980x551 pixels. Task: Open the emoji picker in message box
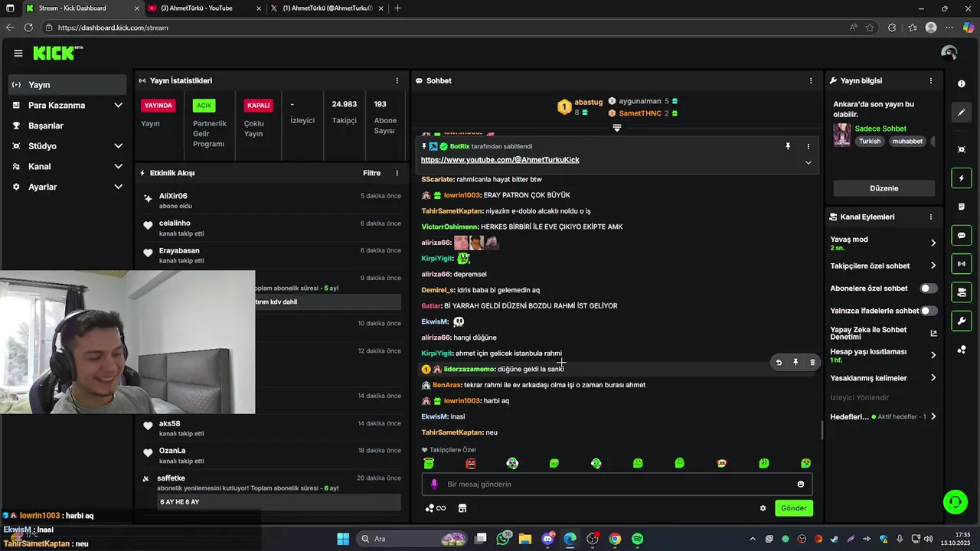coord(801,484)
